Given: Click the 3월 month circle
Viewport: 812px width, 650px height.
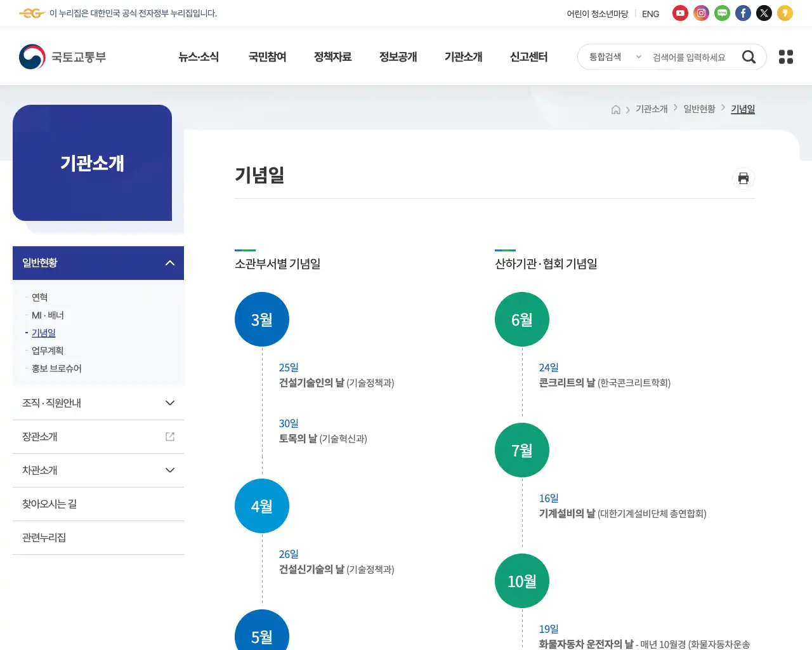Looking at the screenshot, I should (262, 319).
